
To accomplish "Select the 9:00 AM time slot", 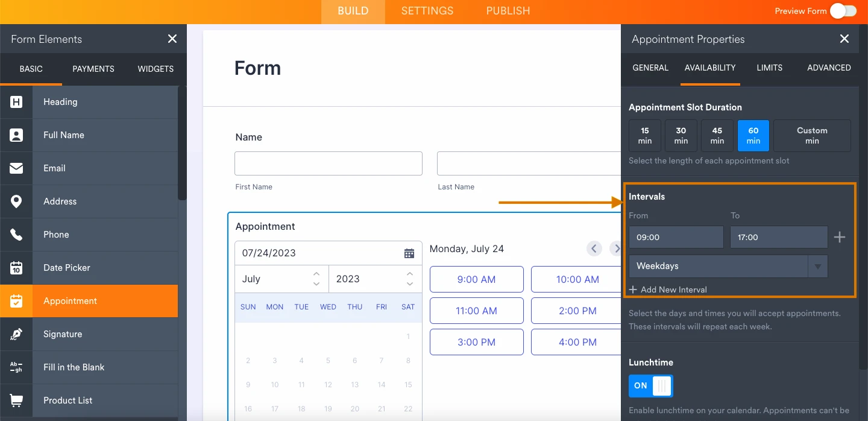I will (x=476, y=279).
